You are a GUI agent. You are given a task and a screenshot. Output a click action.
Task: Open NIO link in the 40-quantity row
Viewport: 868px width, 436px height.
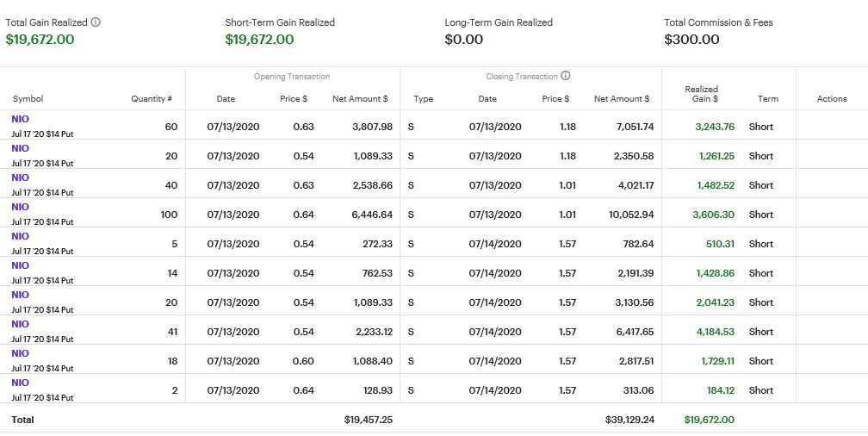[20, 178]
